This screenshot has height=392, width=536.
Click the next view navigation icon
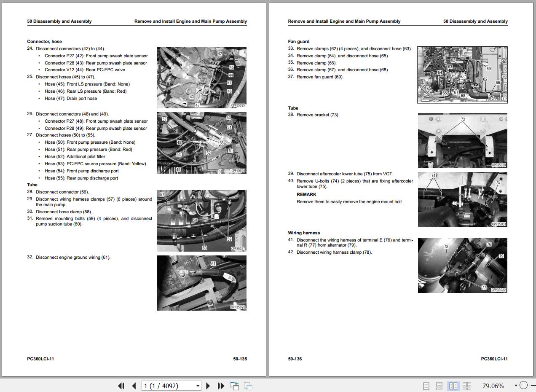[248, 386]
